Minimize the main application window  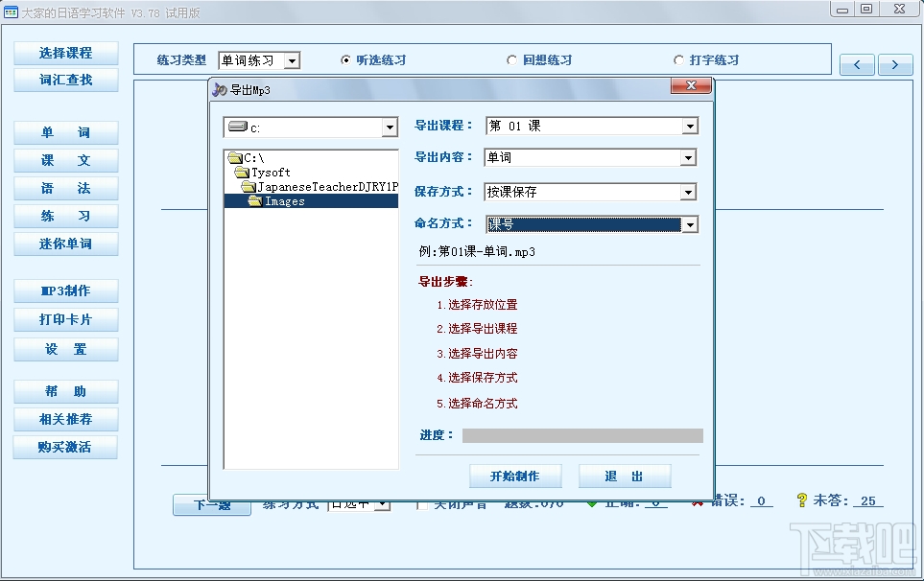pos(842,9)
